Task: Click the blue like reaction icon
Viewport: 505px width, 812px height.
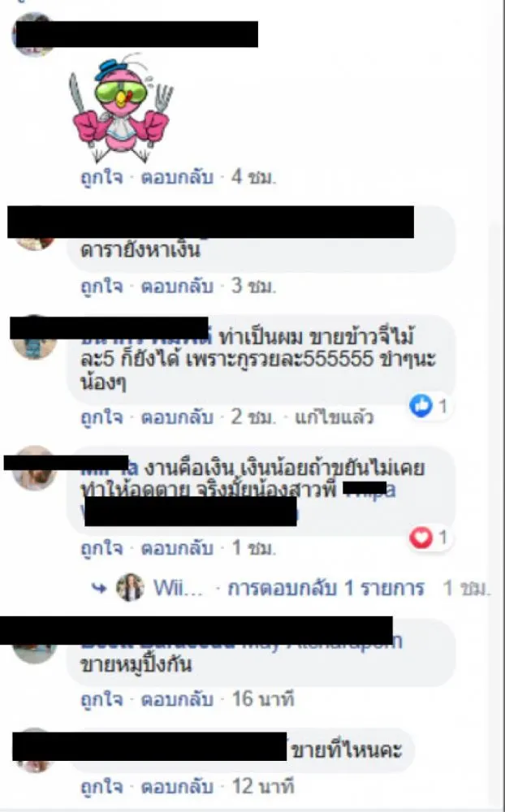Action: pos(421,405)
